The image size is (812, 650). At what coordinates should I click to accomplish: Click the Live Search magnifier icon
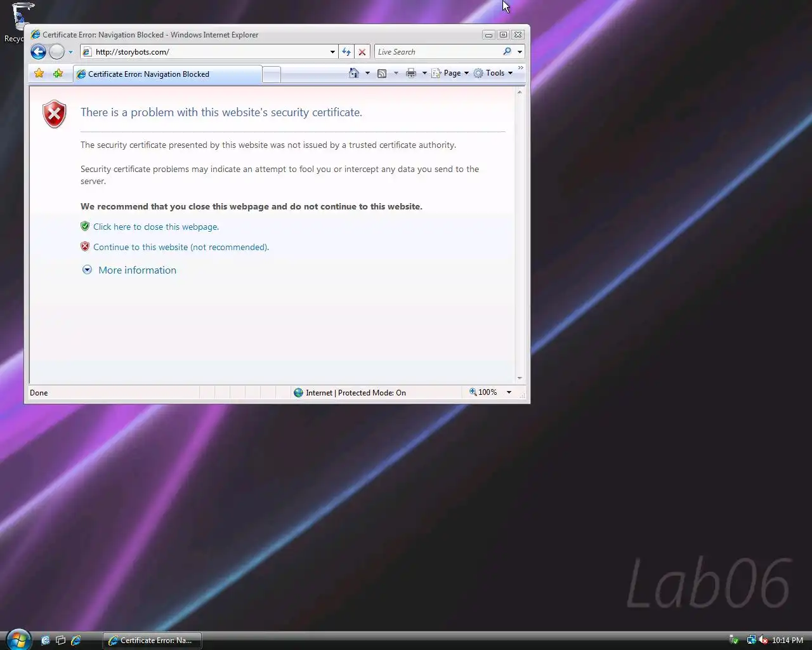click(x=507, y=52)
